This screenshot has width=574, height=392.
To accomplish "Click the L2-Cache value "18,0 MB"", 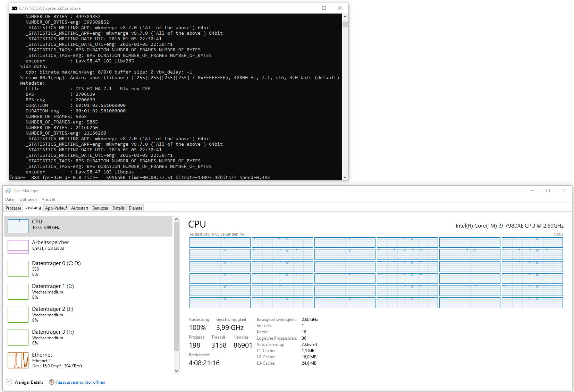I will 309,357.
